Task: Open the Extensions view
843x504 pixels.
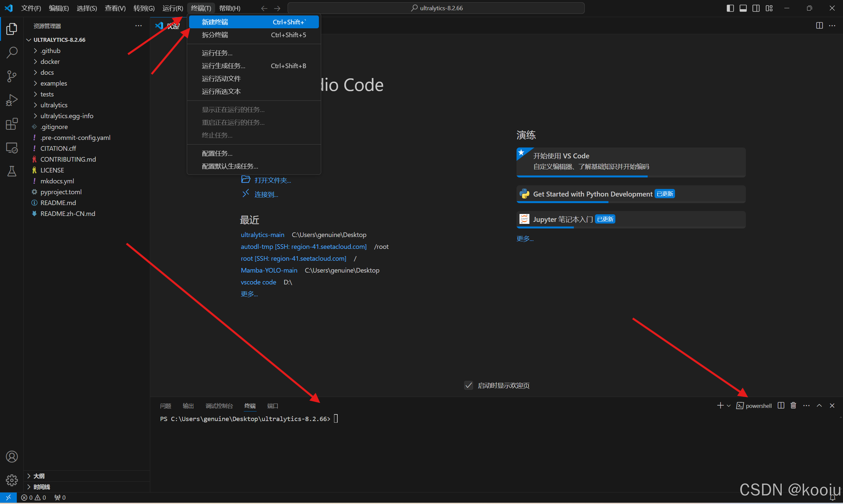Action: point(12,124)
